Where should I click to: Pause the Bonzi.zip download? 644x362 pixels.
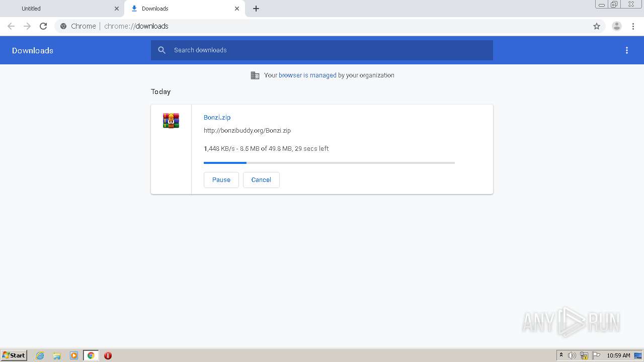[221, 180]
